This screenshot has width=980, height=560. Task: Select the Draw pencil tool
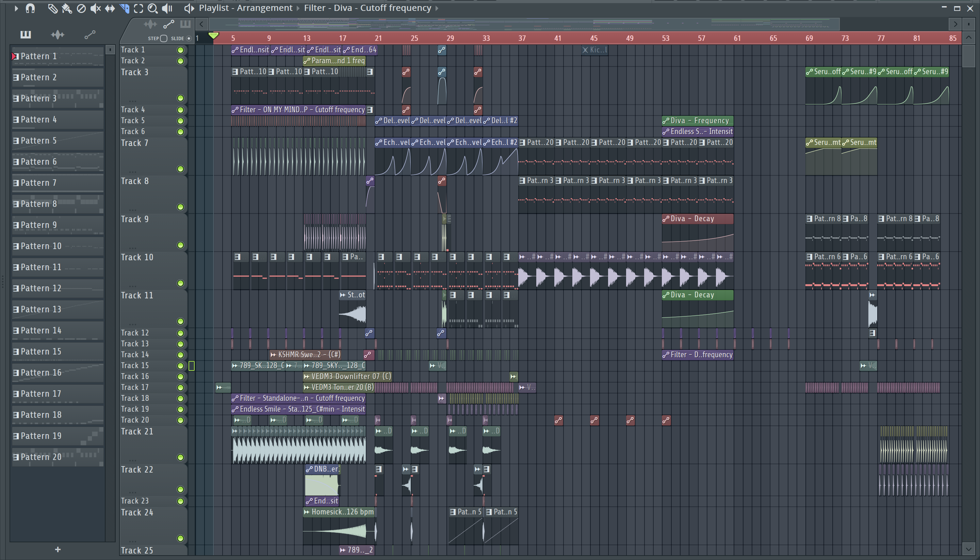[x=52, y=8]
